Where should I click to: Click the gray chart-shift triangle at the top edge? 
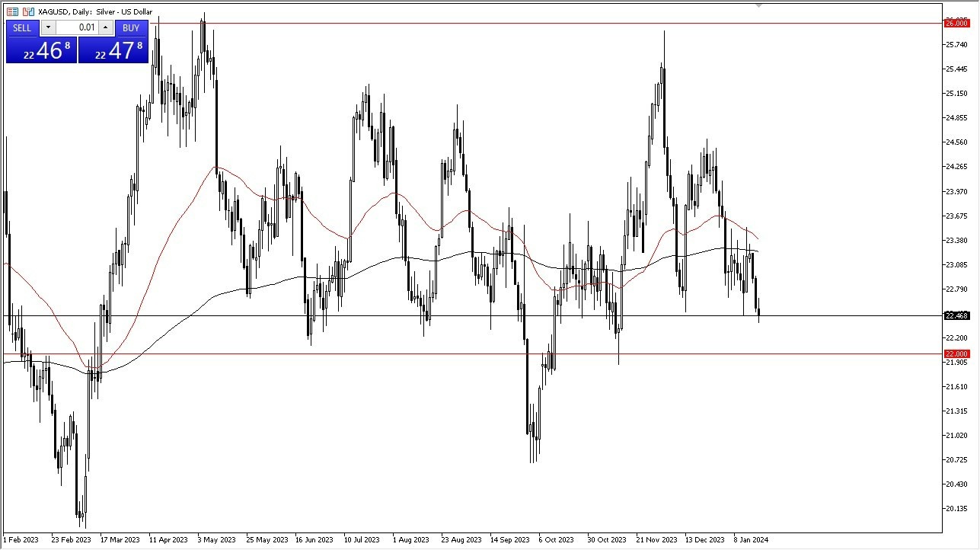click(758, 6)
